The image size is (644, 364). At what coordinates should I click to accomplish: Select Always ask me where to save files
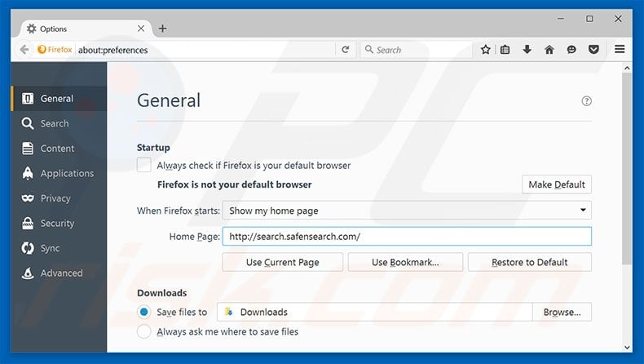coord(143,331)
